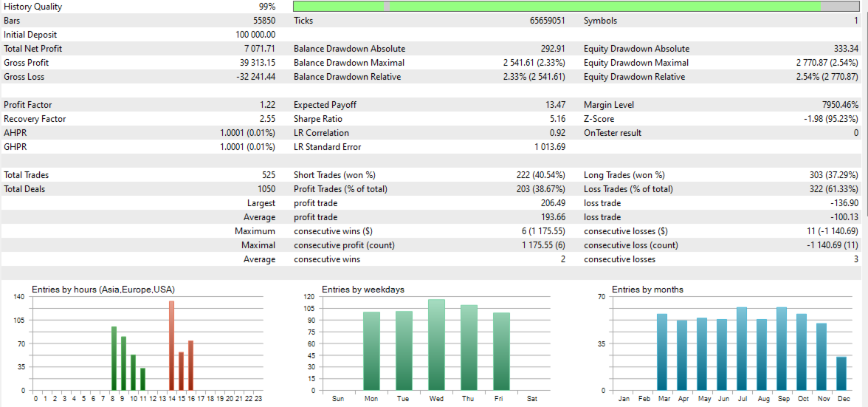Click the Friday bar in weekdays chart

point(501,352)
